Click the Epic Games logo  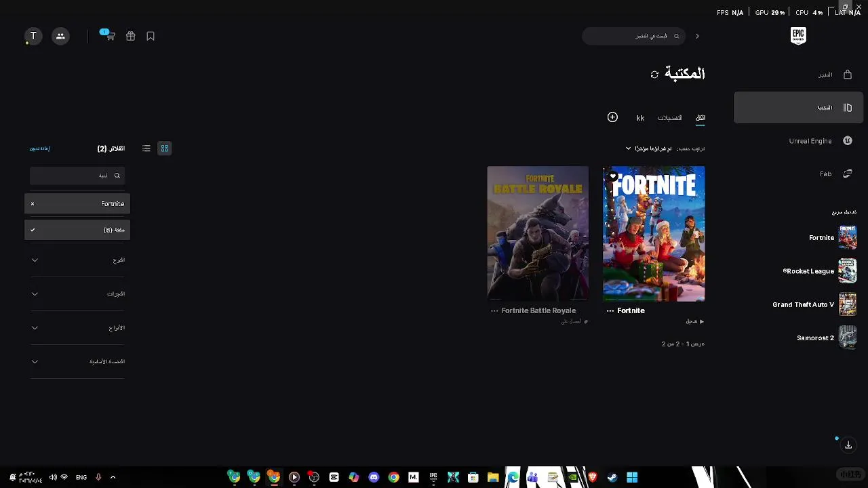pos(798,36)
